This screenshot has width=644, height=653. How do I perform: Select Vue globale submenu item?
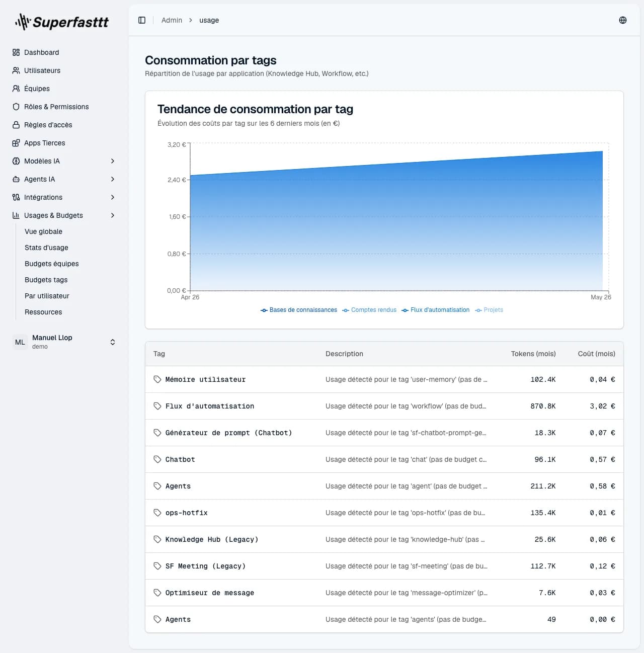pyautogui.click(x=43, y=231)
